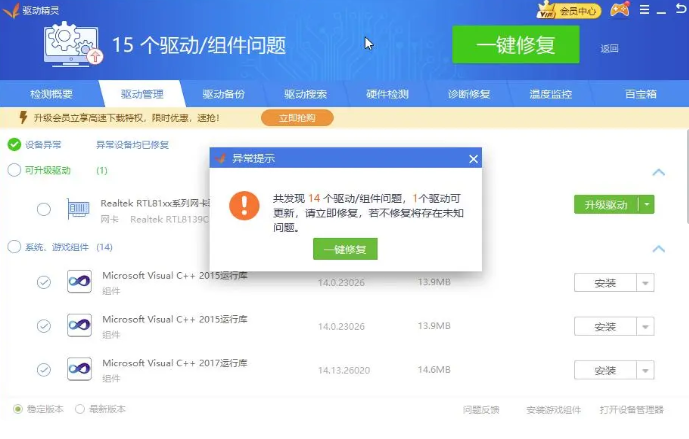Image resolution: width=689 pixels, height=439 pixels.
Task: Click the 返回 link
Action: (609, 48)
